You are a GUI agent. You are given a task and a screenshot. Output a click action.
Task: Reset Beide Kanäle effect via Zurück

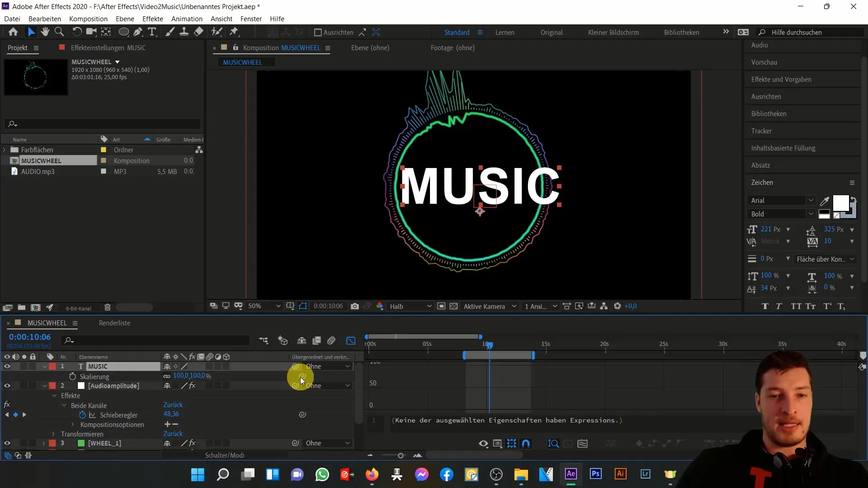(173, 405)
